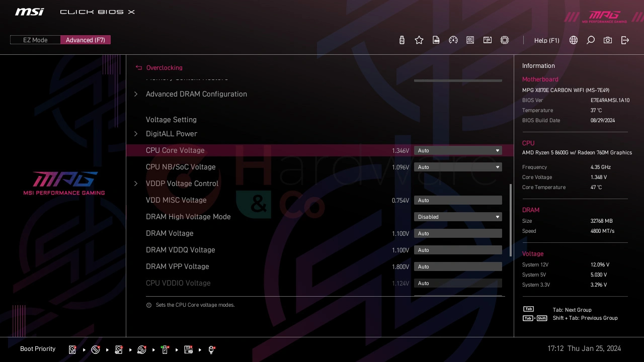Select DRAM VPP Voltage label

[x=178, y=266]
